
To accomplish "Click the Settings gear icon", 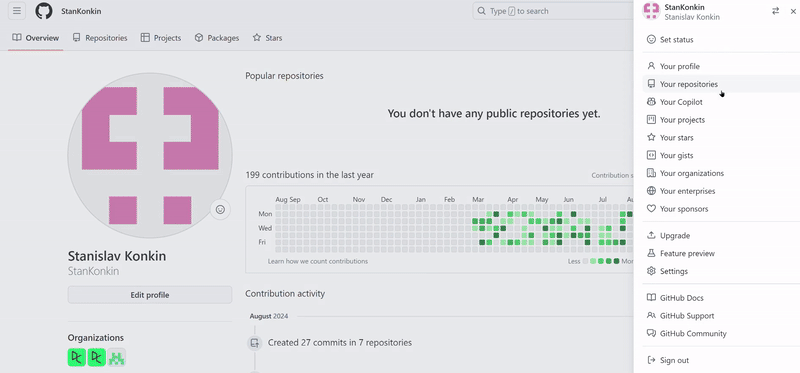I will pyautogui.click(x=651, y=271).
